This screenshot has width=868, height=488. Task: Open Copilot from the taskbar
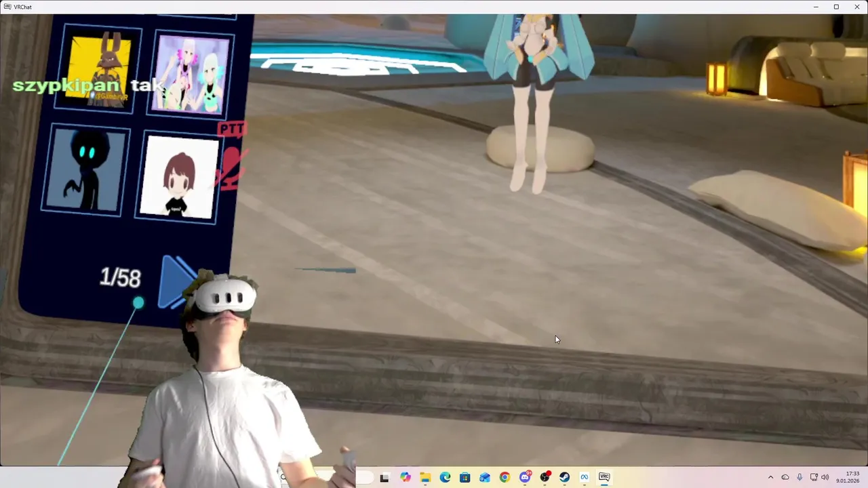(x=405, y=477)
